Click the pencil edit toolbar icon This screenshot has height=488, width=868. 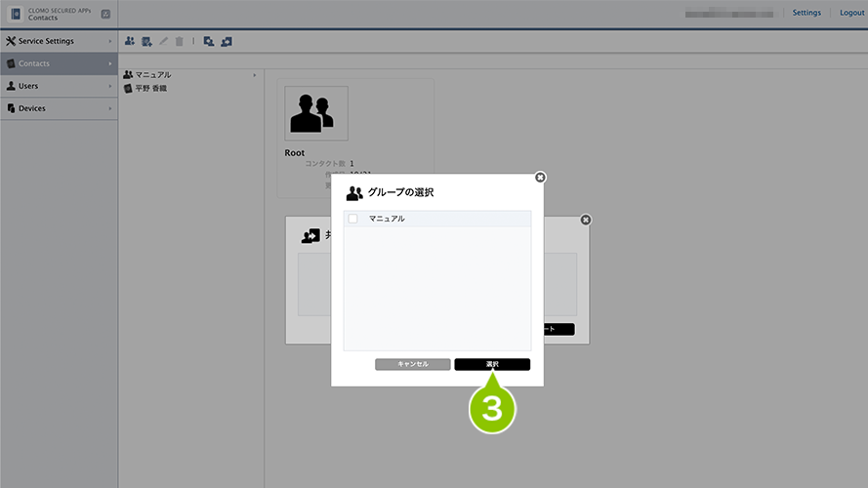[x=163, y=41]
